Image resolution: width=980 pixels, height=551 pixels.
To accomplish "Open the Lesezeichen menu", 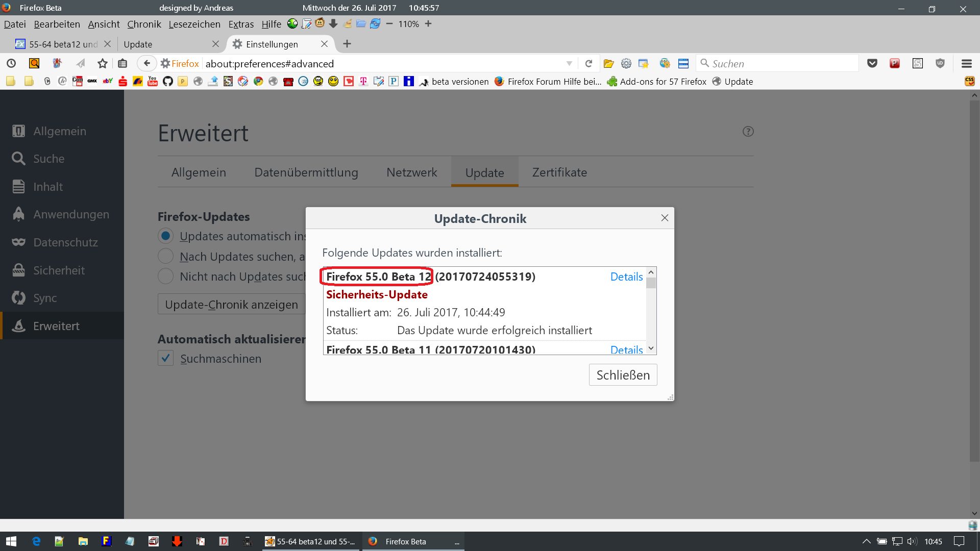I will (194, 24).
